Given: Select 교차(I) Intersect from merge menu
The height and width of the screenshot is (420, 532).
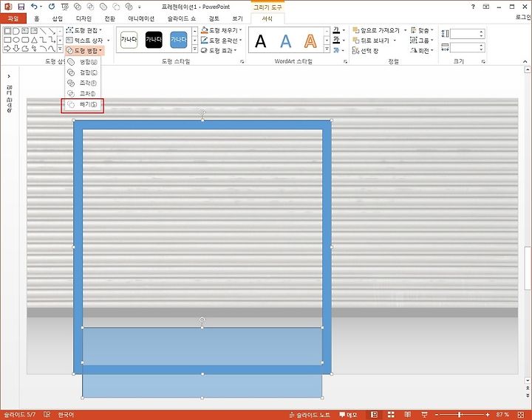Looking at the screenshot, I should [83, 94].
